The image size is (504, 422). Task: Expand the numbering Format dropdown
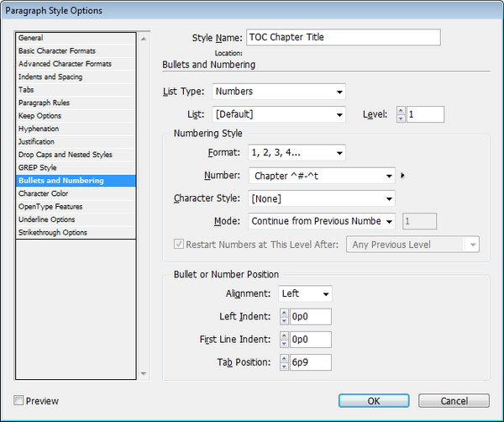click(x=297, y=152)
